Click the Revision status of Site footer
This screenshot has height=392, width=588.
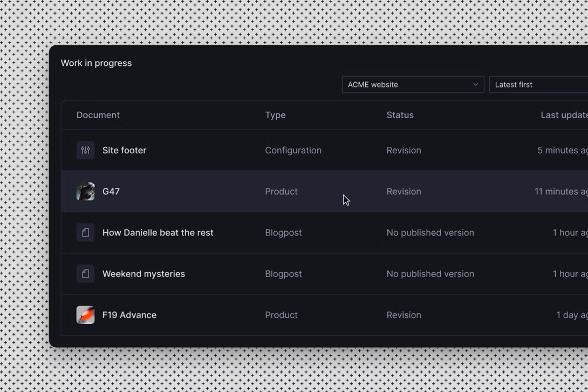404,151
